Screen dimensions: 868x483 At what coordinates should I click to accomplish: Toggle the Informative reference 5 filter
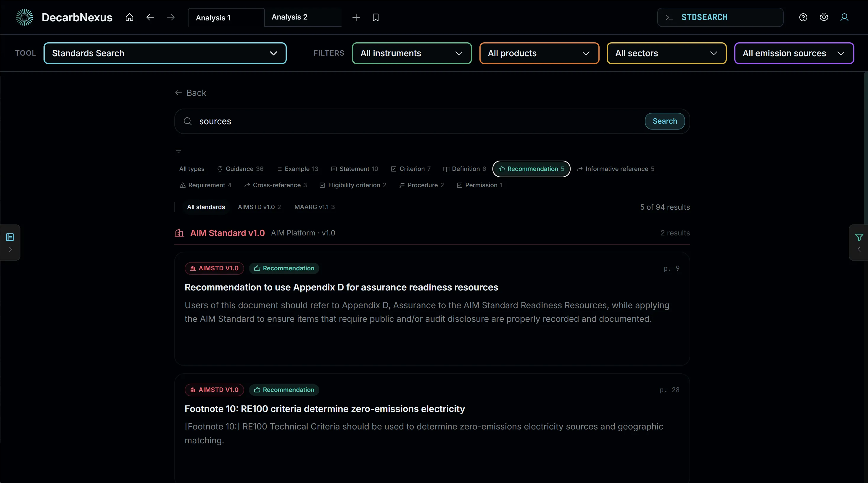pyautogui.click(x=616, y=169)
